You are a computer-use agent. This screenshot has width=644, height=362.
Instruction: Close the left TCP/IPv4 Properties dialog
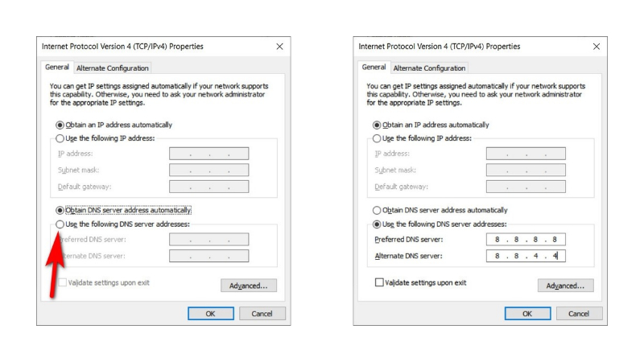pos(279,47)
